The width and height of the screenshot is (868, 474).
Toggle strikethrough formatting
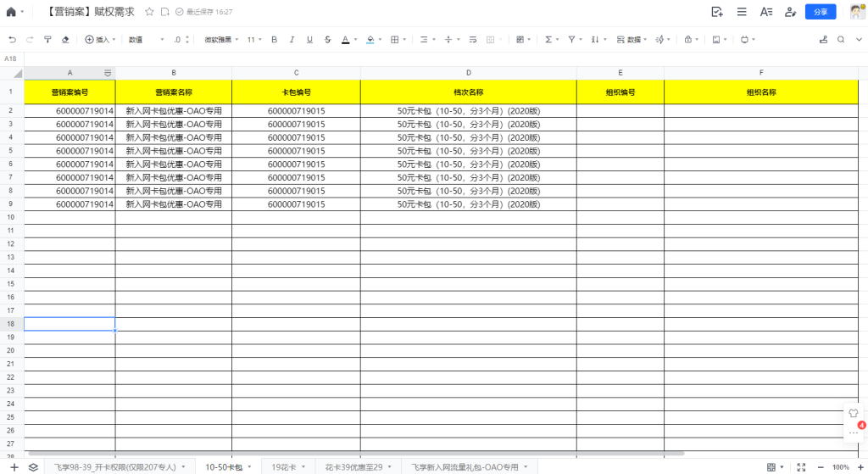pyautogui.click(x=327, y=40)
